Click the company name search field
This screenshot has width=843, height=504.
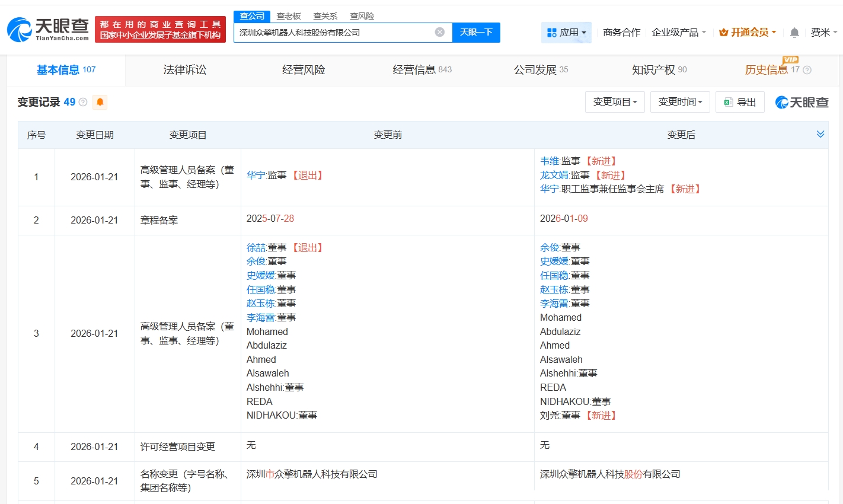[335, 33]
